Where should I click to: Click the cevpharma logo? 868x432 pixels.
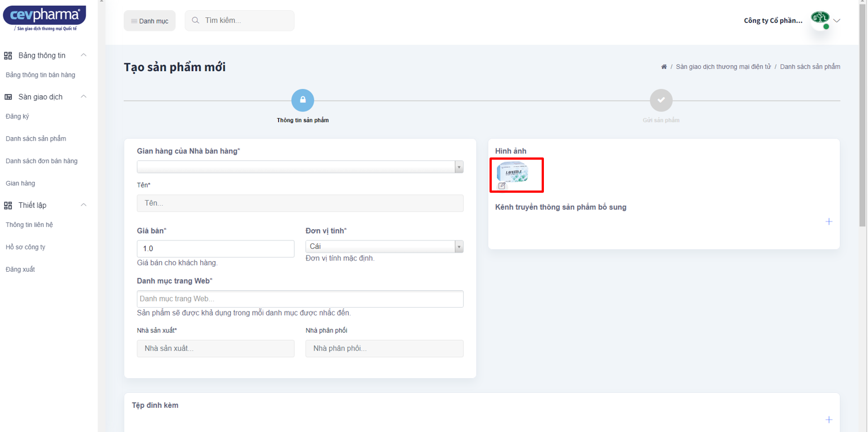click(x=44, y=17)
